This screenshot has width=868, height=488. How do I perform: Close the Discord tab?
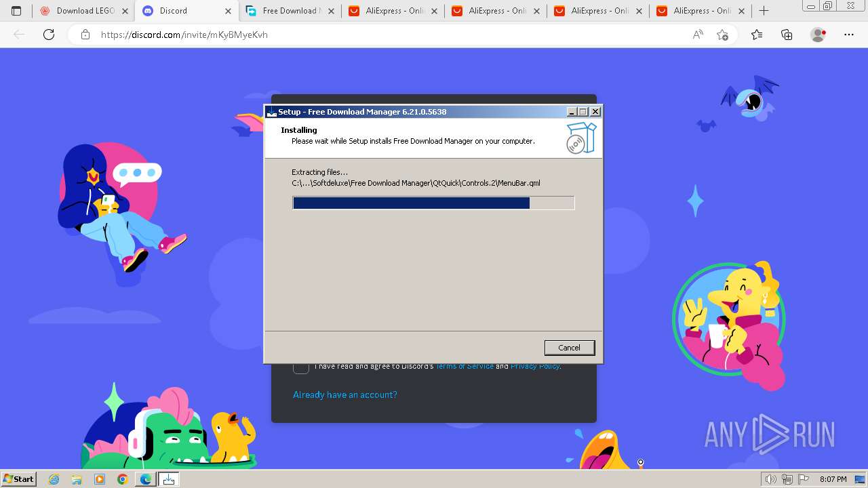228,11
